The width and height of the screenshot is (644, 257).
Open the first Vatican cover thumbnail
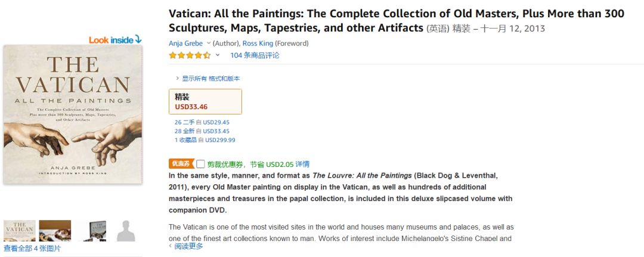click(19, 231)
